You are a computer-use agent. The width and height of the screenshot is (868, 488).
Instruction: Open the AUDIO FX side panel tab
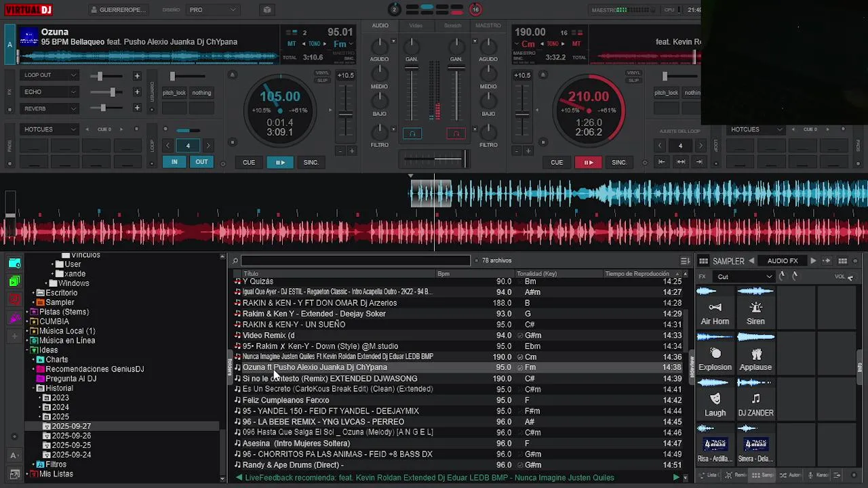click(783, 261)
